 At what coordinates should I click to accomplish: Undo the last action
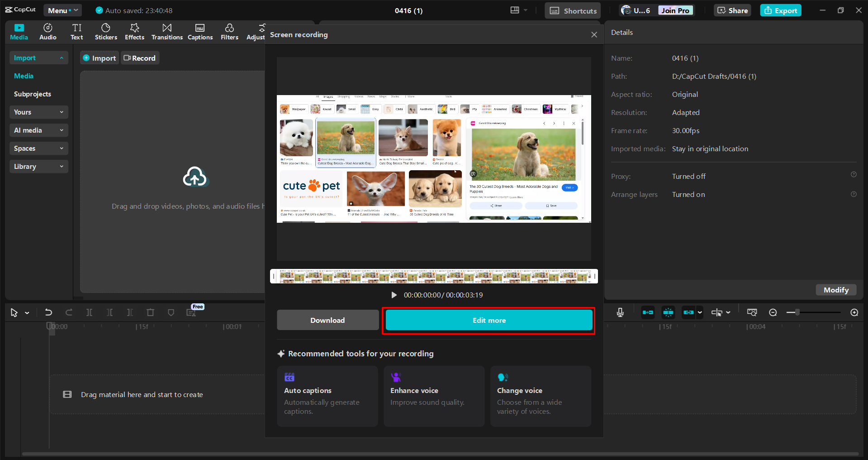tap(48, 312)
